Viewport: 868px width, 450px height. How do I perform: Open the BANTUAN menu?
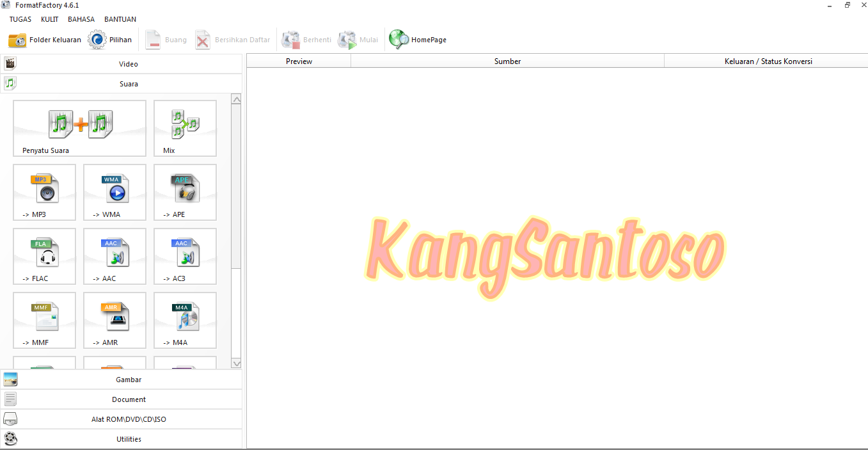120,19
